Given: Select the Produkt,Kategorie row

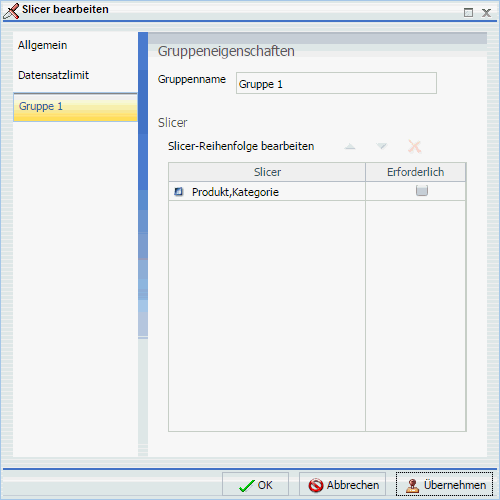Looking at the screenshot, I should click(317, 191).
